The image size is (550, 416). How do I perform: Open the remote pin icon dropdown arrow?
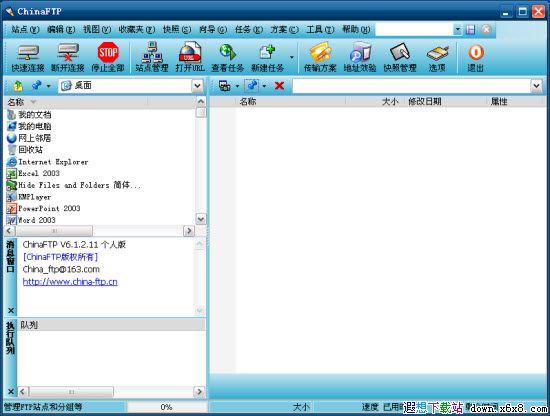point(264,86)
